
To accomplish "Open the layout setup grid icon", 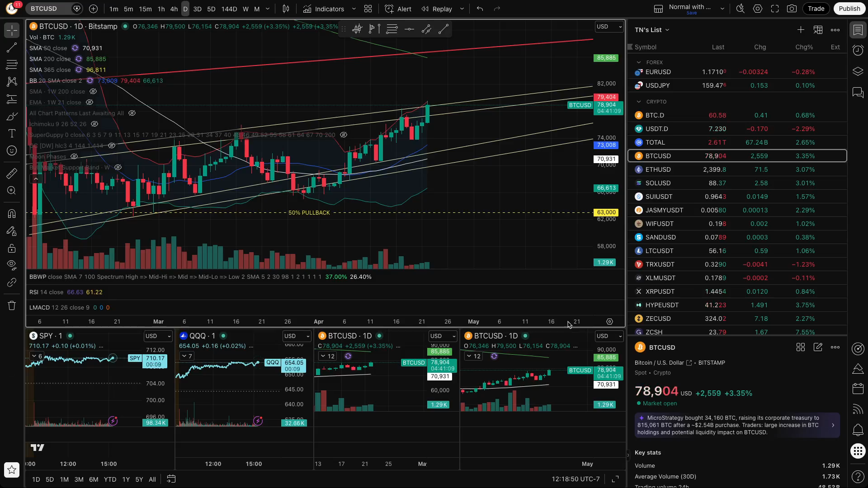I will tap(368, 9).
